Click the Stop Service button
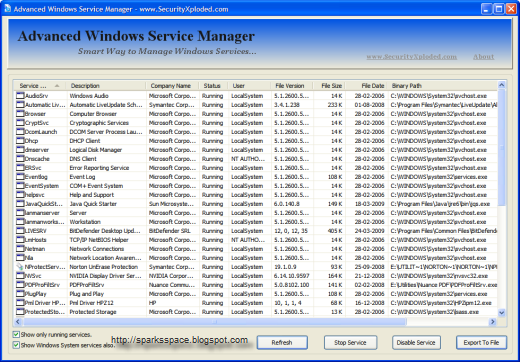 point(350,342)
